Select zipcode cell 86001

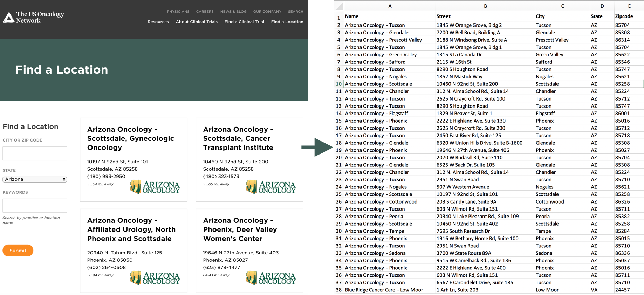[x=629, y=114]
